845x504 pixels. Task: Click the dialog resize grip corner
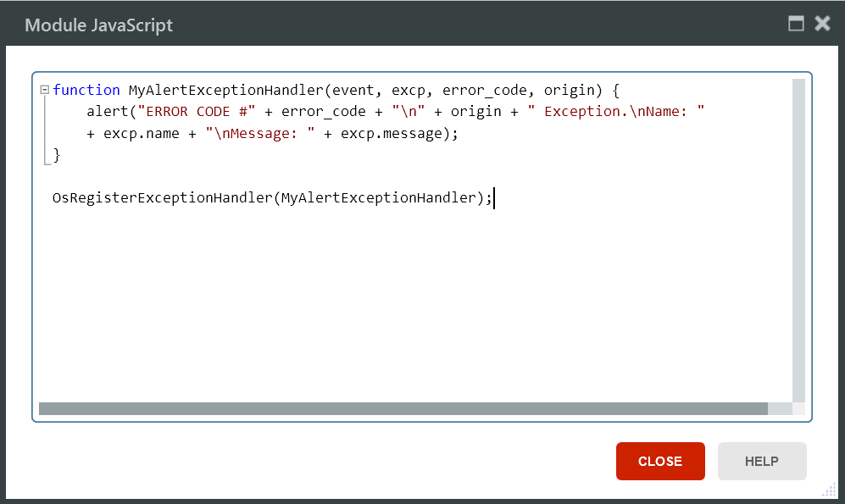click(828, 491)
